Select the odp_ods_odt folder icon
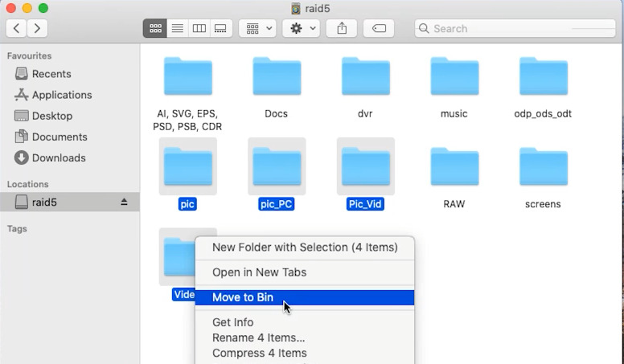The width and height of the screenshot is (624, 364). coord(544,76)
